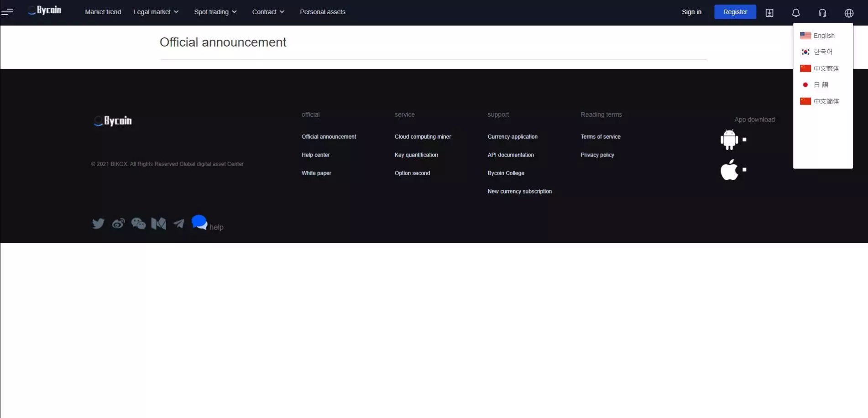This screenshot has height=418, width=868.
Task: Open the blue help chat bubble
Action: click(x=199, y=222)
